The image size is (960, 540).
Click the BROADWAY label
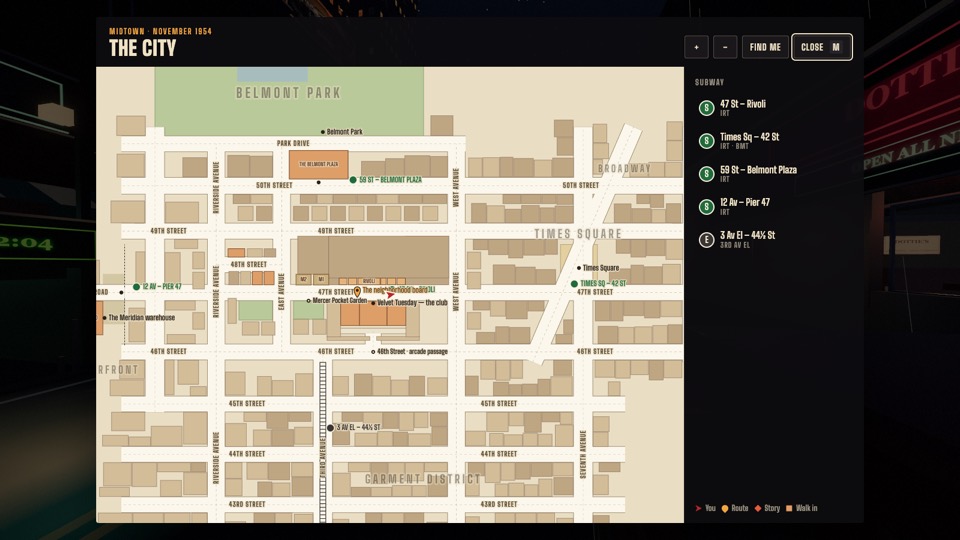pyautogui.click(x=624, y=168)
